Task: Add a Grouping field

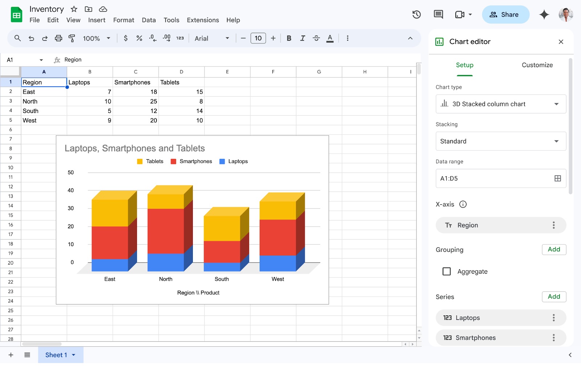Action: [x=554, y=249]
